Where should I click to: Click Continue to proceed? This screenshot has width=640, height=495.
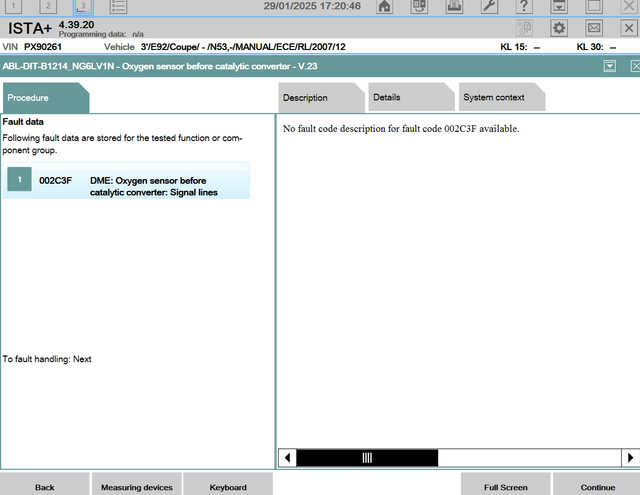click(598, 486)
